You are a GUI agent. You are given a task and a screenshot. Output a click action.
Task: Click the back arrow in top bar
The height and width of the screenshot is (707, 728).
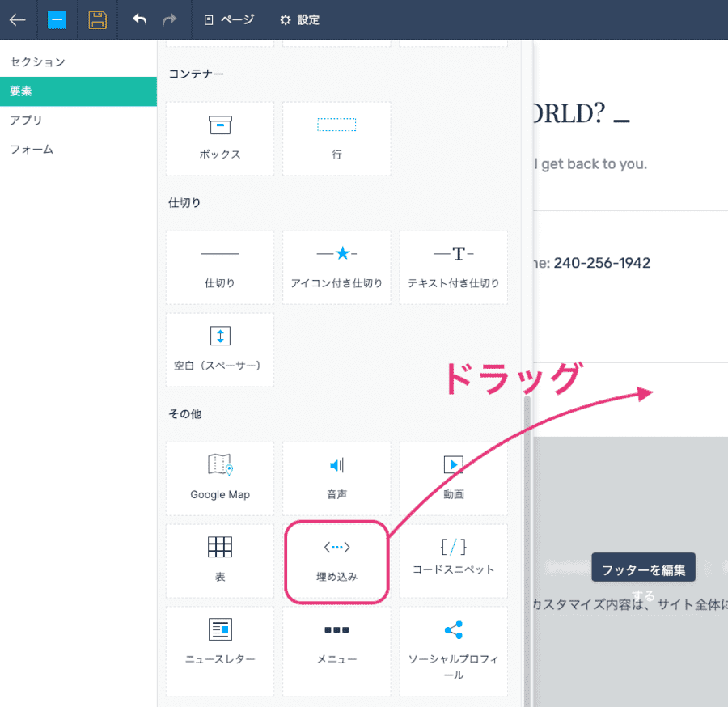pyautogui.click(x=18, y=20)
